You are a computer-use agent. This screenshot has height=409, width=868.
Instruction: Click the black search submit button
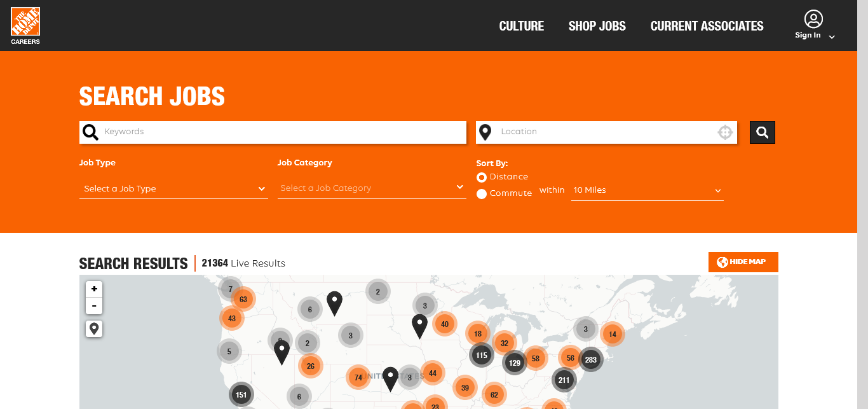[762, 132]
